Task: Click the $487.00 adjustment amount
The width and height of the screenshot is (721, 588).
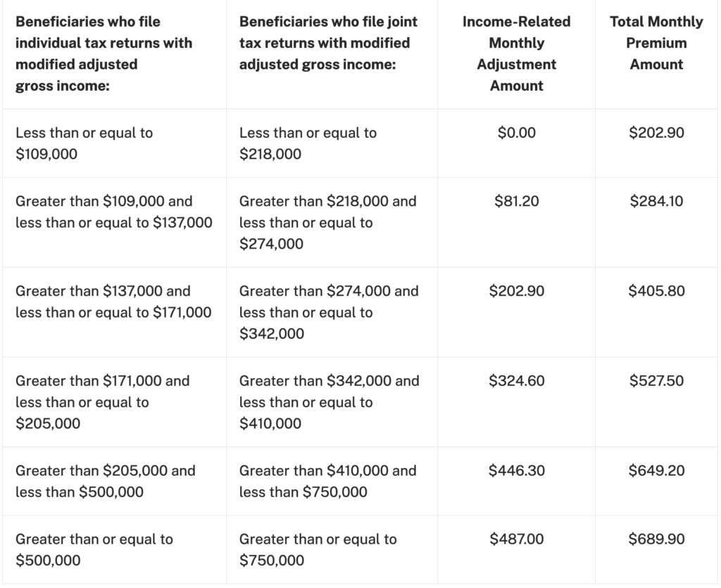Action: click(516, 539)
